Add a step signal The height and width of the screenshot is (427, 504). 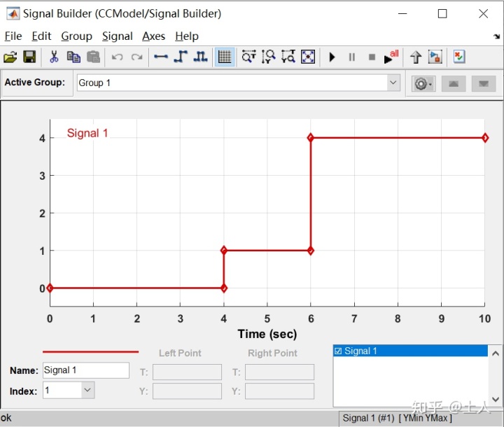click(181, 57)
